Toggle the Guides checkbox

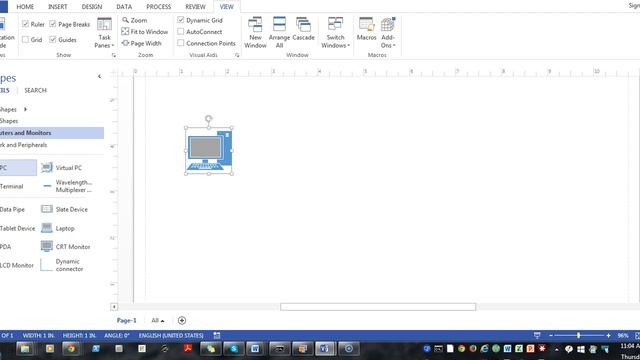53,39
